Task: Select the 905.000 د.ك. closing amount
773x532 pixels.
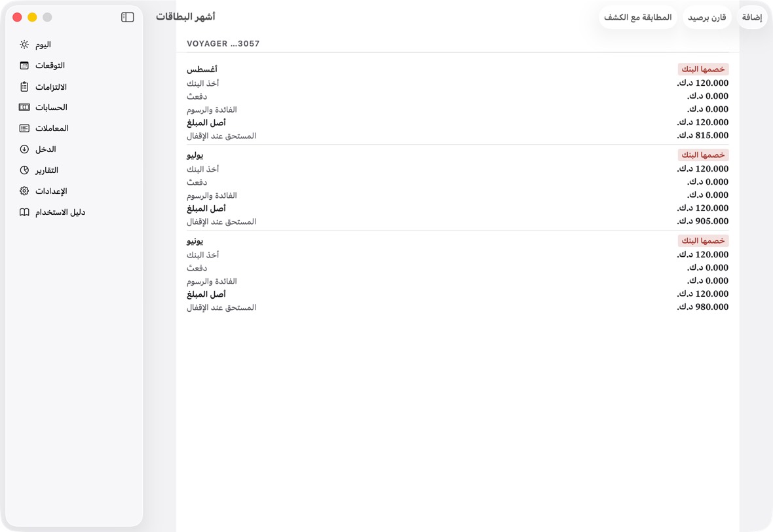Action: (x=702, y=221)
